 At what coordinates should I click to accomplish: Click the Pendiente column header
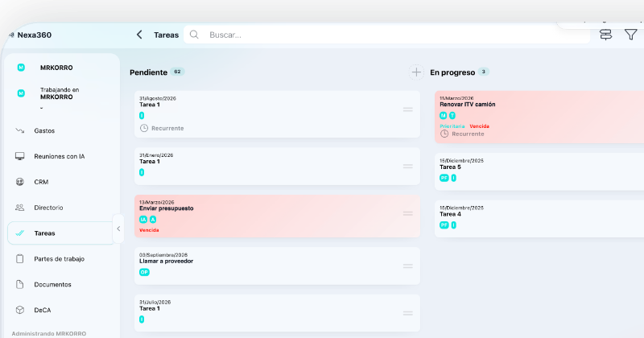148,72
